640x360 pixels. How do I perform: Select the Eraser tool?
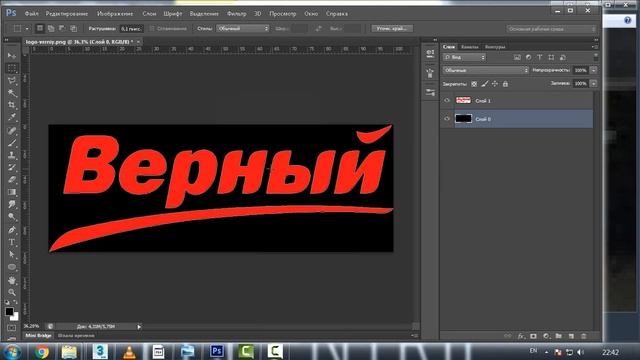12,180
